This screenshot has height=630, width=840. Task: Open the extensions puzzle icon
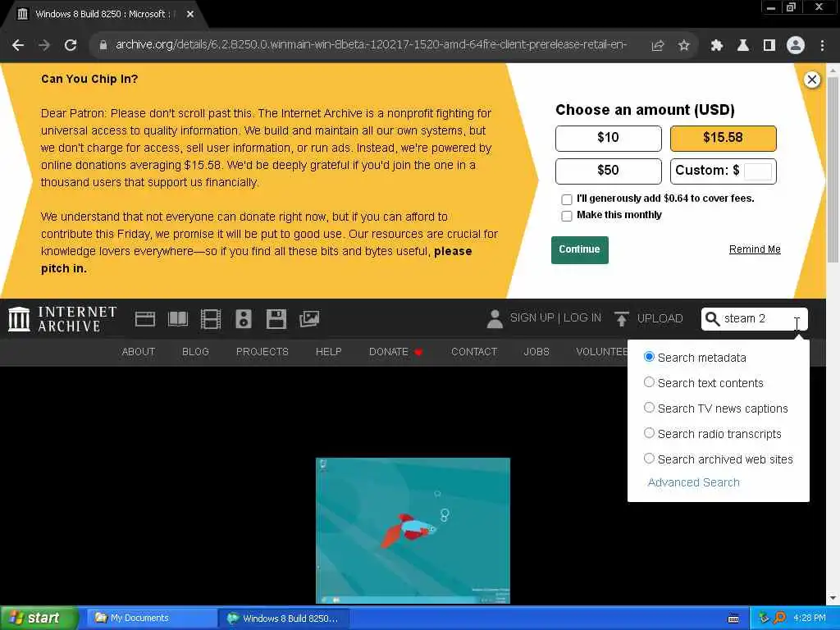pyautogui.click(x=716, y=46)
